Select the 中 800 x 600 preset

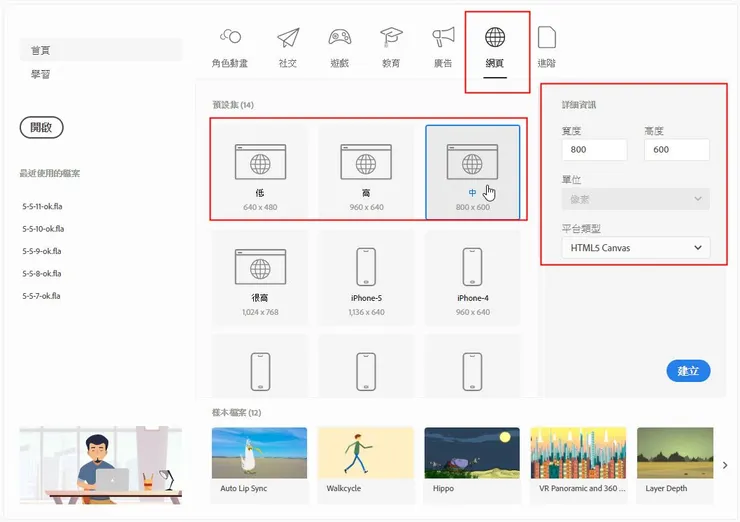pos(472,172)
